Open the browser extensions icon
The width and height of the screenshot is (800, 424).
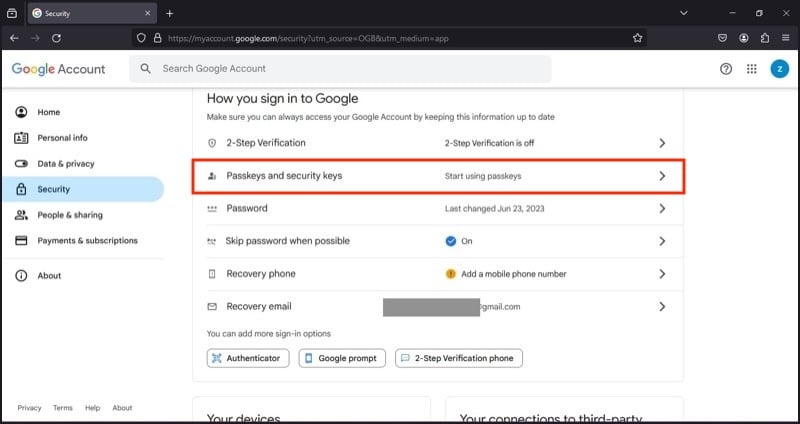point(765,38)
